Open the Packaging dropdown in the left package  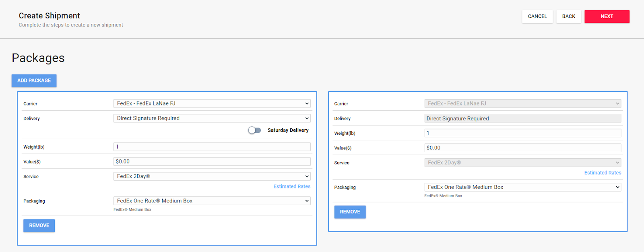(x=212, y=201)
